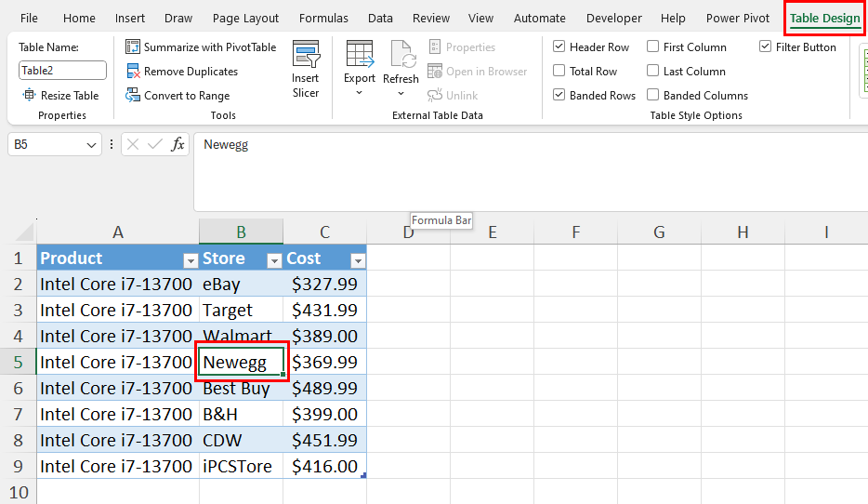Select the Newegg cell

241,362
